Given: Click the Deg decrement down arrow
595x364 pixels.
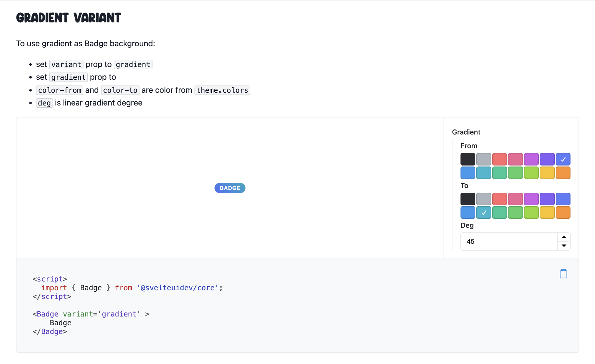Looking at the screenshot, I should [x=564, y=246].
